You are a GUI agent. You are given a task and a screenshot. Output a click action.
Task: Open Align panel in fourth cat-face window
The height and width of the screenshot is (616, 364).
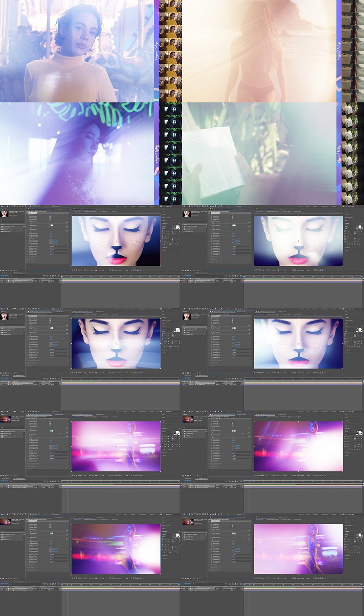tap(346, 323)
